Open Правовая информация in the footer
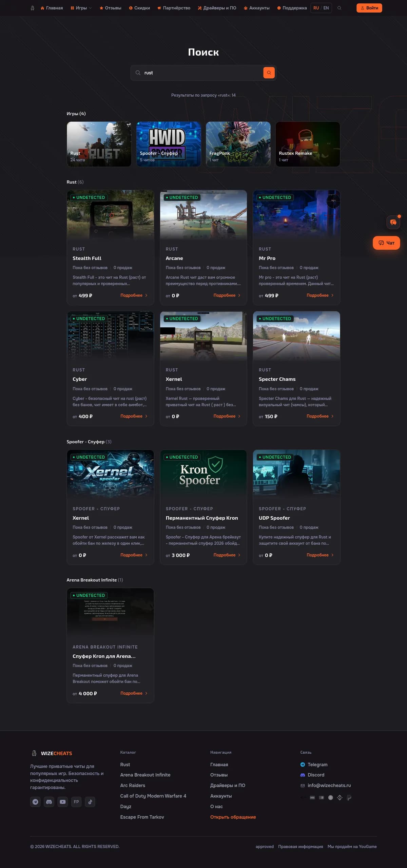 coord(301,847)
